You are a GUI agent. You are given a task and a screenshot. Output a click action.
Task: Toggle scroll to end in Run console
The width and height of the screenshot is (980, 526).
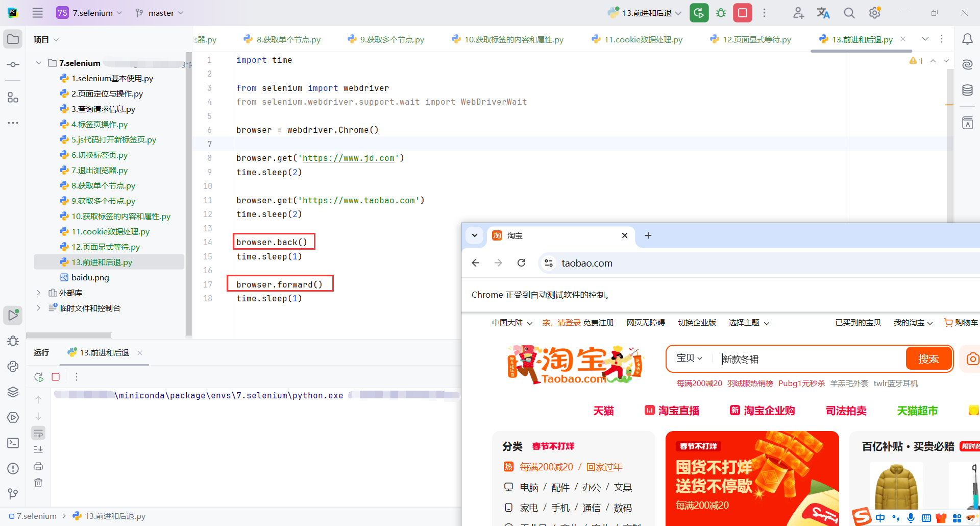point(38,449)
